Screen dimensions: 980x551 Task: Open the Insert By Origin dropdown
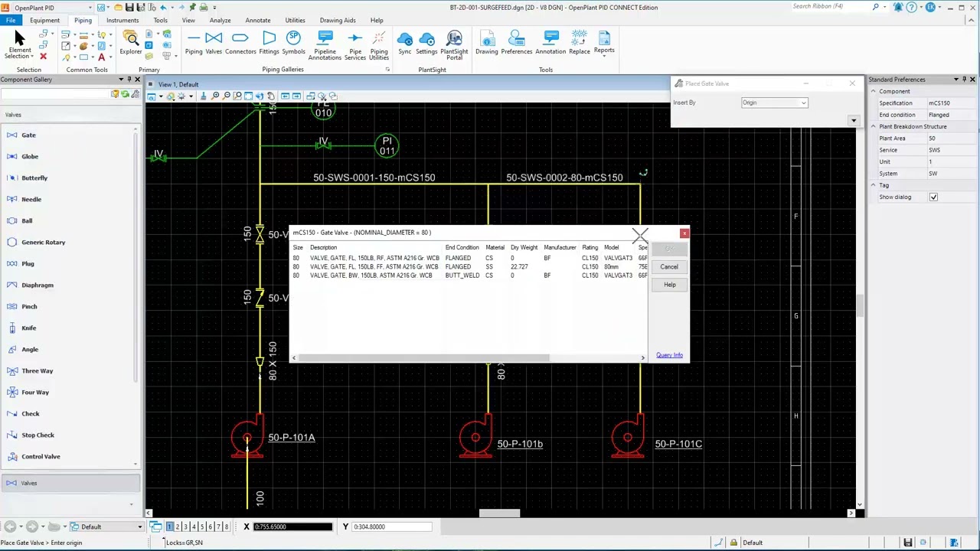click(774, 103)
